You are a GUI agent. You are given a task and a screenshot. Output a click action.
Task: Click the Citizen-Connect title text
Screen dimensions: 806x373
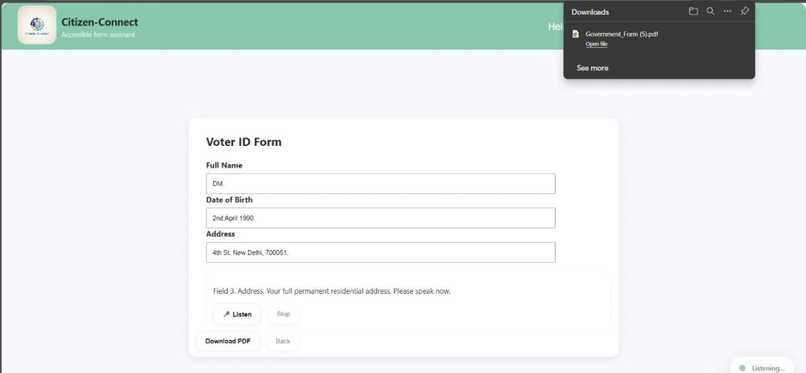pyautogui.click(x=100, y=22)
